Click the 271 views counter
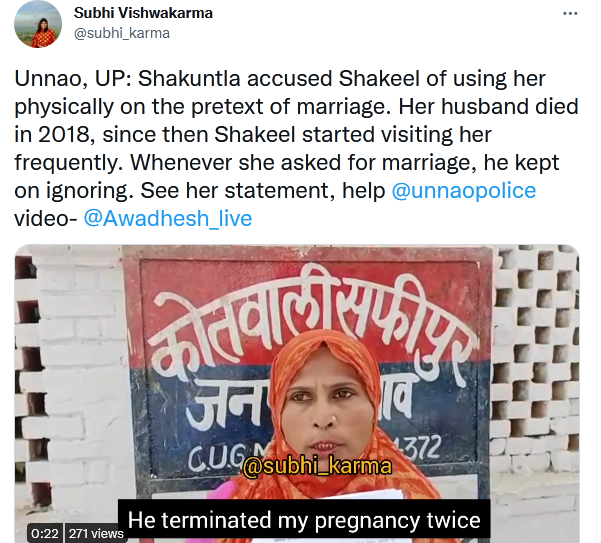The height and width of the screenshot is (543, 601). pyautogui.click(x=96, y=533)
